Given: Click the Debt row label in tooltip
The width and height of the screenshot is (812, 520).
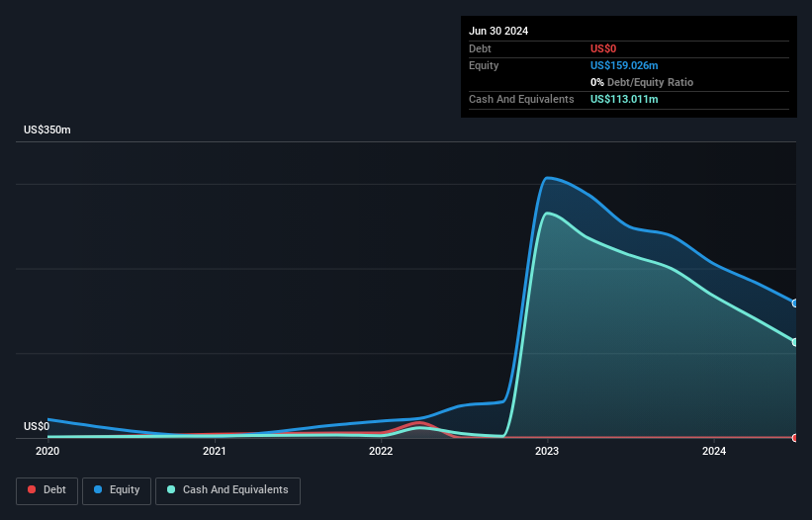Looking at the screenshot, I should (480, 48).
